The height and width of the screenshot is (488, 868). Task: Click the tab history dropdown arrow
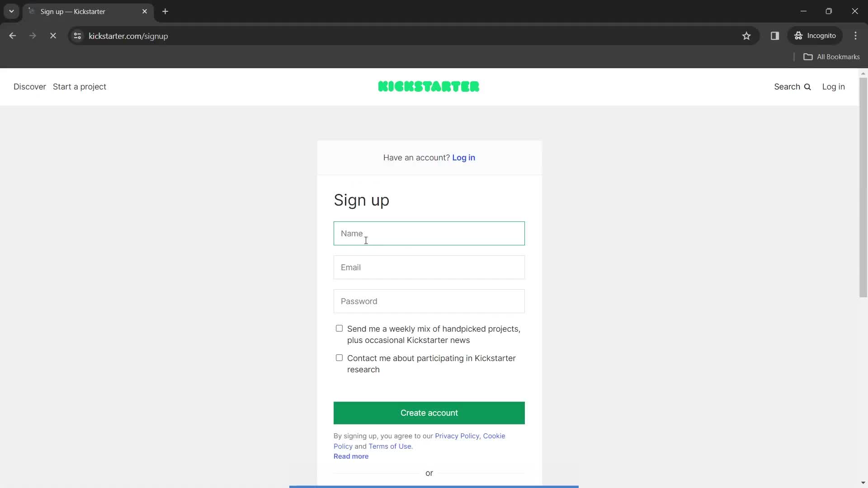click(11, 12)
